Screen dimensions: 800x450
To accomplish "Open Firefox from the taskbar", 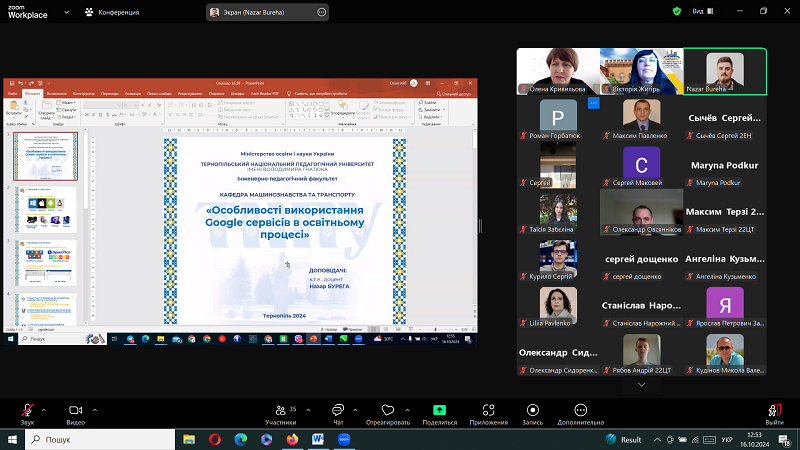I will 292,439.
